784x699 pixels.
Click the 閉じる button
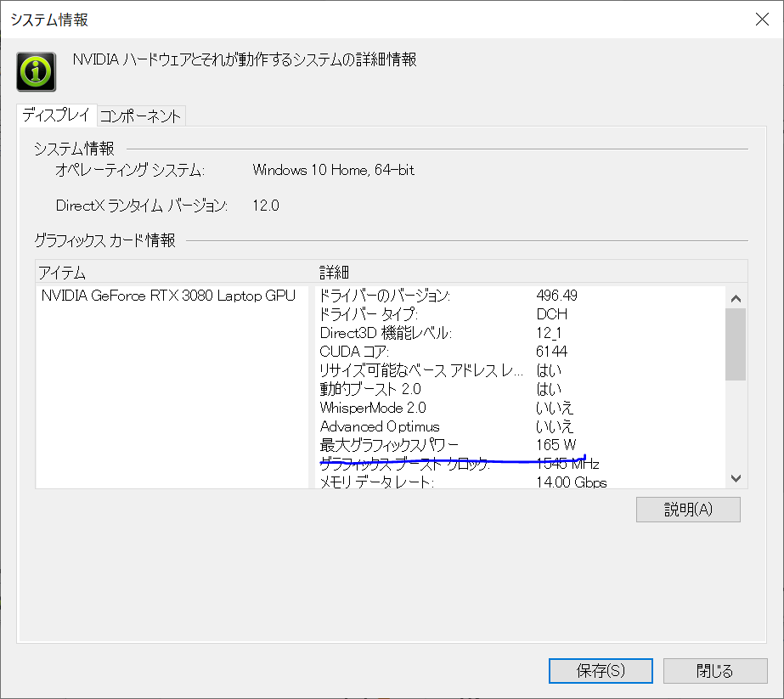[715, 670]
